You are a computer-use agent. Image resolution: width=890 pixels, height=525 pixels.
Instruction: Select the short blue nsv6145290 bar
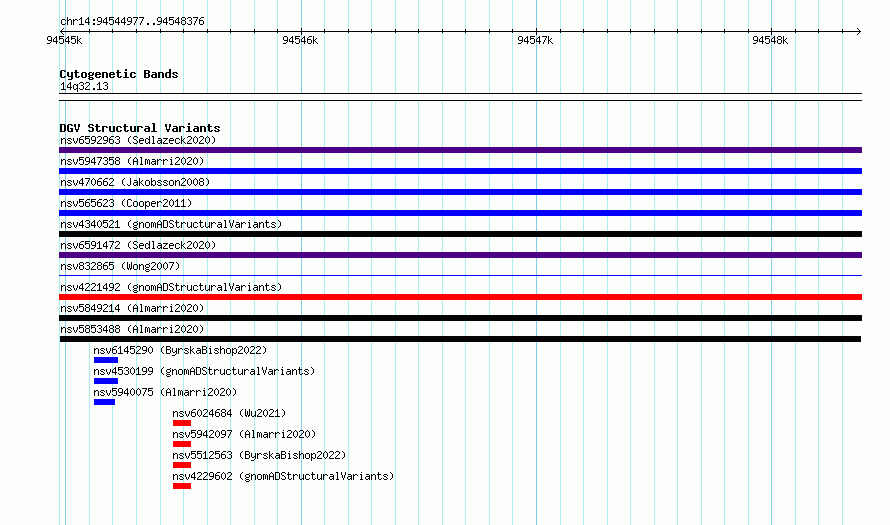click(106, 360)
